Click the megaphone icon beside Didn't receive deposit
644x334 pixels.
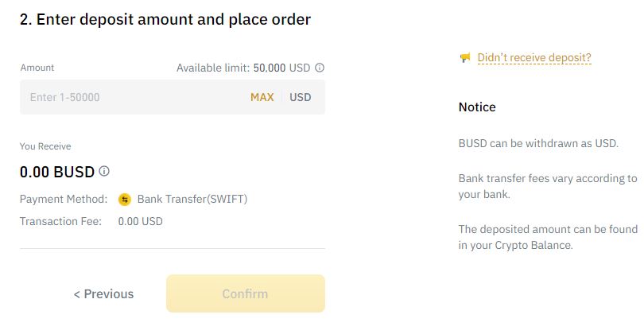[x=465, y=57]
